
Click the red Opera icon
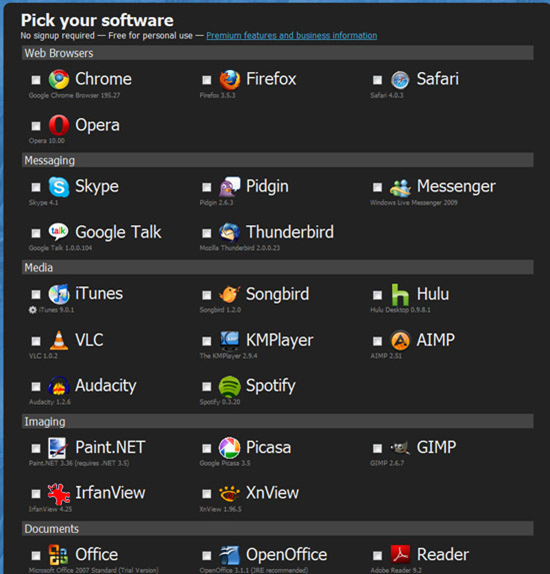tap(59, 125)
